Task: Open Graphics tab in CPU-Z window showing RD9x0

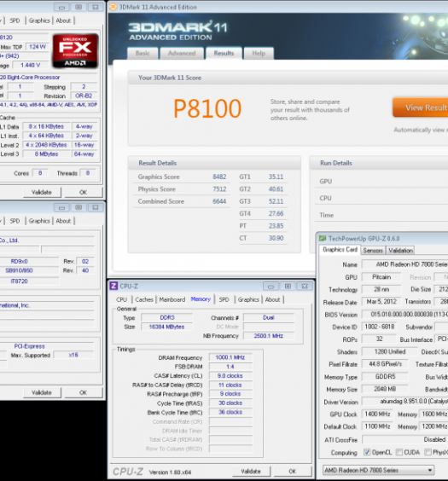Action: 39,221
